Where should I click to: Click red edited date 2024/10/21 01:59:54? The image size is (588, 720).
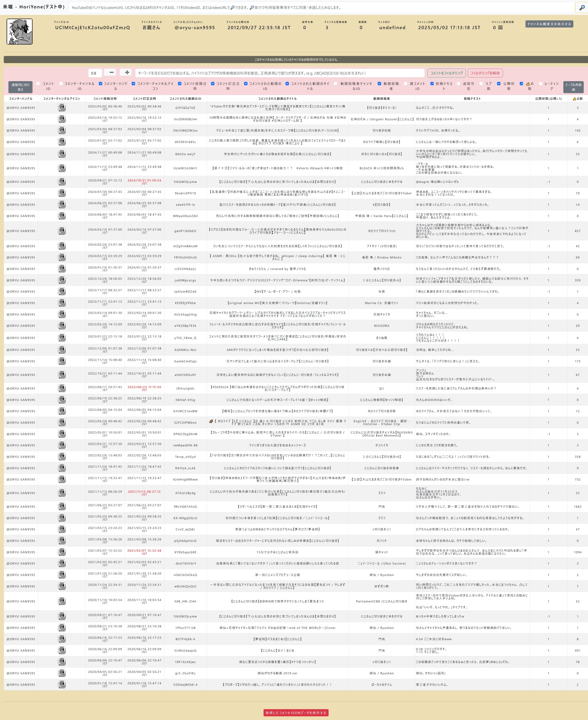144,182
